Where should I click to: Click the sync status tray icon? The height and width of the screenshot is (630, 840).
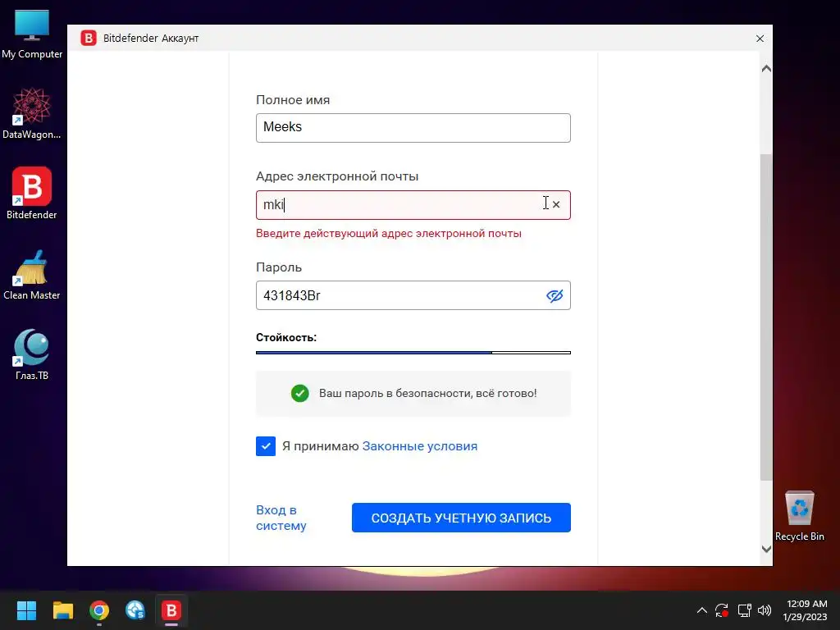722,610
